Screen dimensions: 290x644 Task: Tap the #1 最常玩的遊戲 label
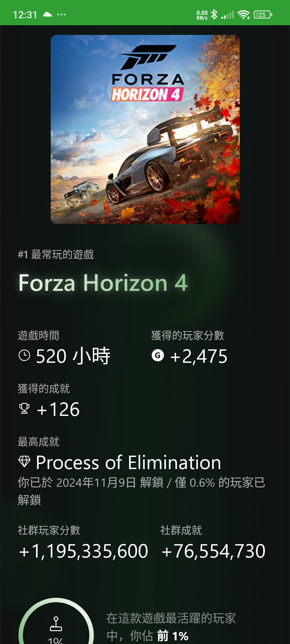[56, 254]
